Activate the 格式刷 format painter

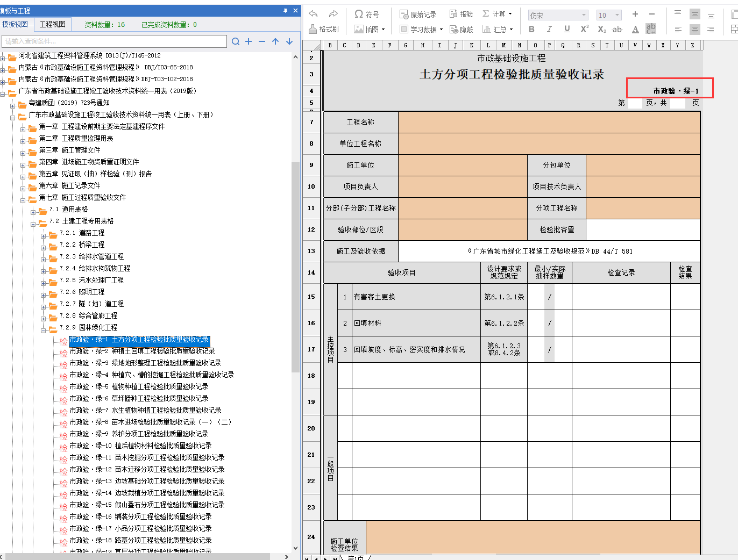pos(324,29)
